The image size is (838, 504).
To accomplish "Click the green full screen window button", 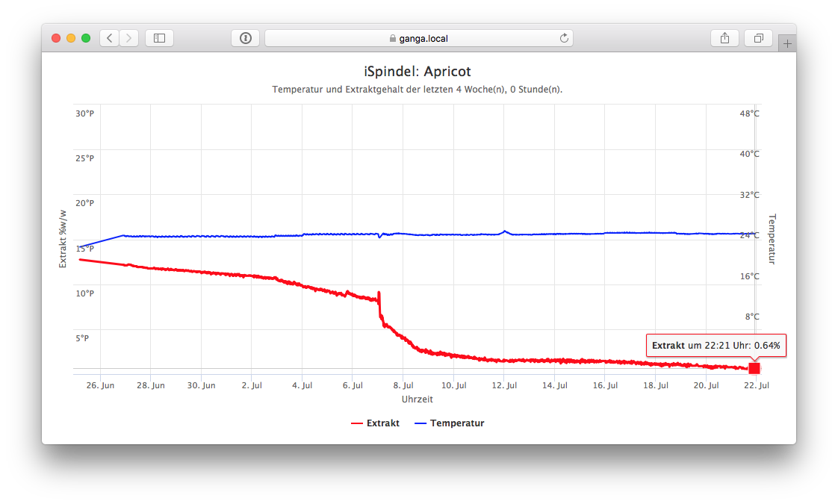I will [x=86, y=38].
